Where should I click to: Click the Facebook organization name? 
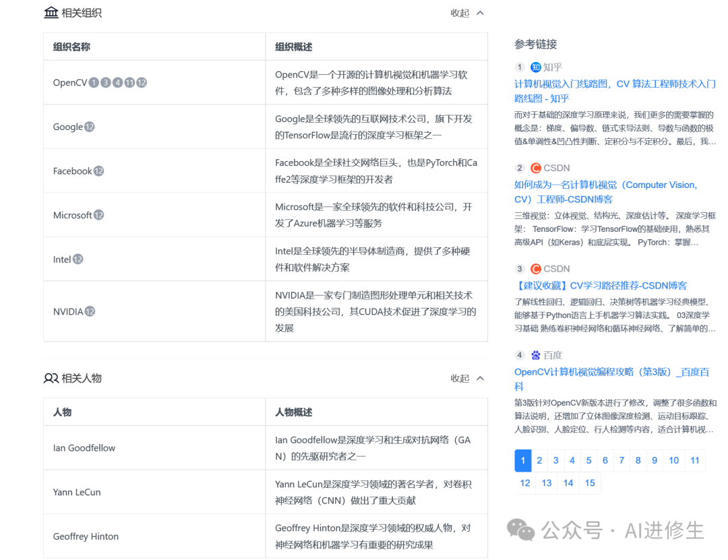click(x=72, y=171)
